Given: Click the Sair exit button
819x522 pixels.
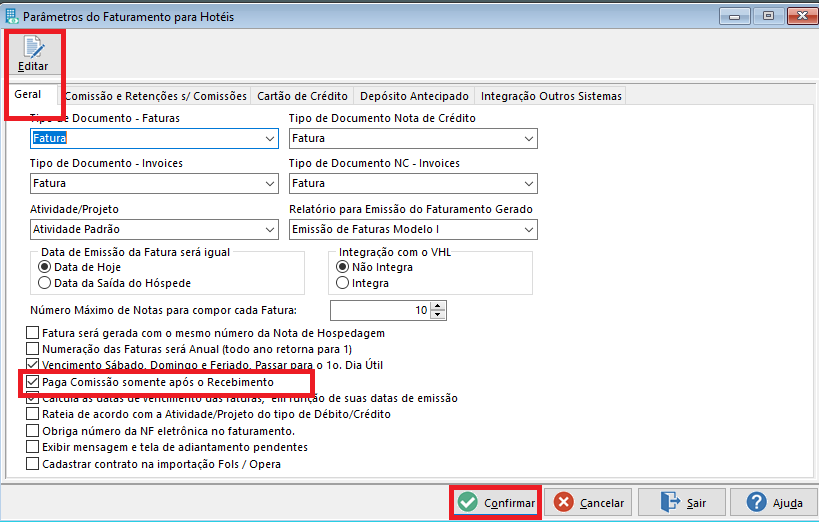Looking at the screenshot, I should [682, 503].
